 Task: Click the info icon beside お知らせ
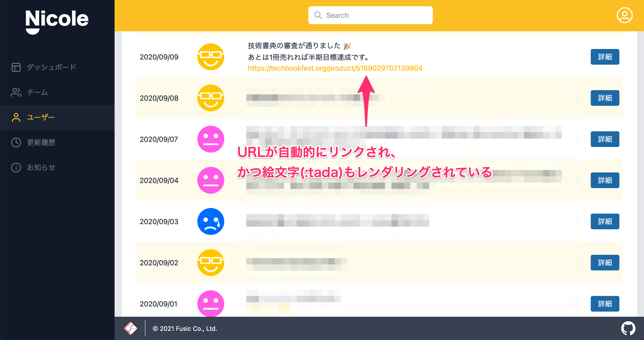coord(16,167)
